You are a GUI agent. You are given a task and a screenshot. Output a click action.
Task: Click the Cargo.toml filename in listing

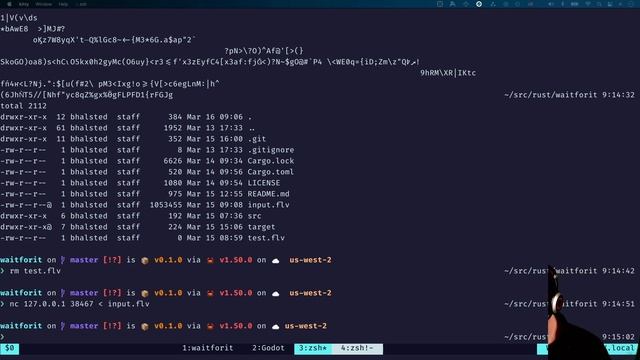click(x=271, y=172)
